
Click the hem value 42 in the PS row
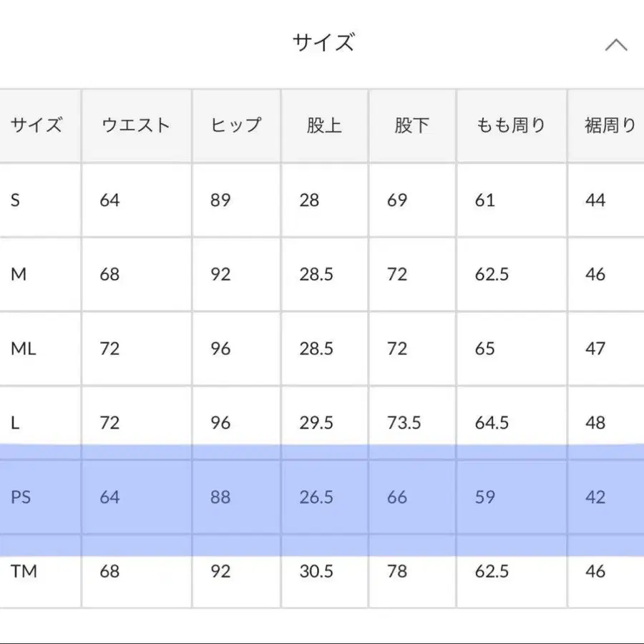click(594, 497)
